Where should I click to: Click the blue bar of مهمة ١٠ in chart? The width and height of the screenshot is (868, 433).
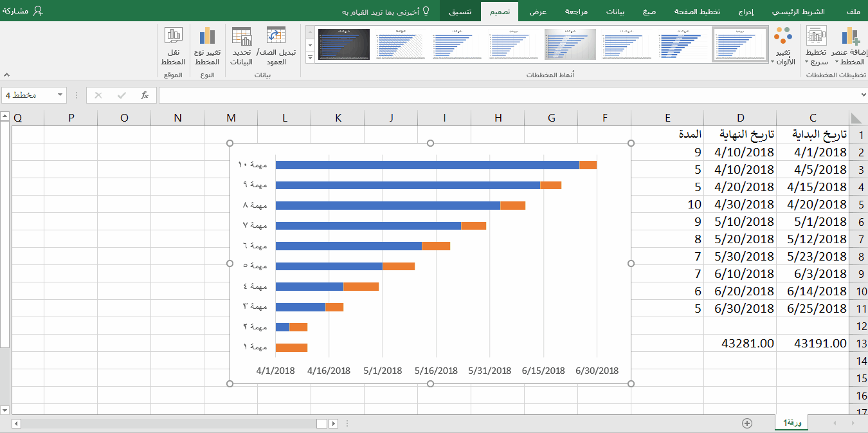pos(428,165)
